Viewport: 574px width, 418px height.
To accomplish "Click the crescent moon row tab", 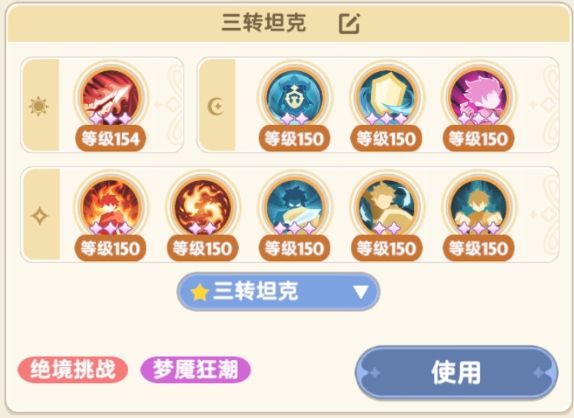I will (217, 105).
